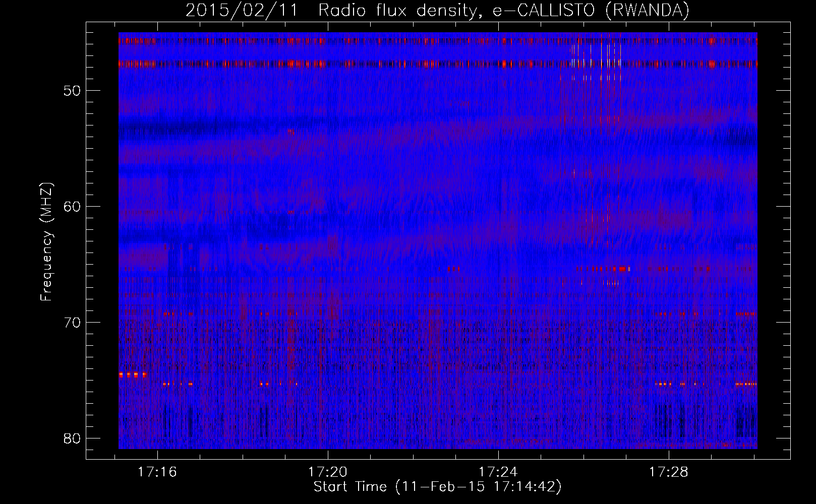The image size is (816, 504).
Task: Click the 70 frequency tick label
Action: coord(73,323)
